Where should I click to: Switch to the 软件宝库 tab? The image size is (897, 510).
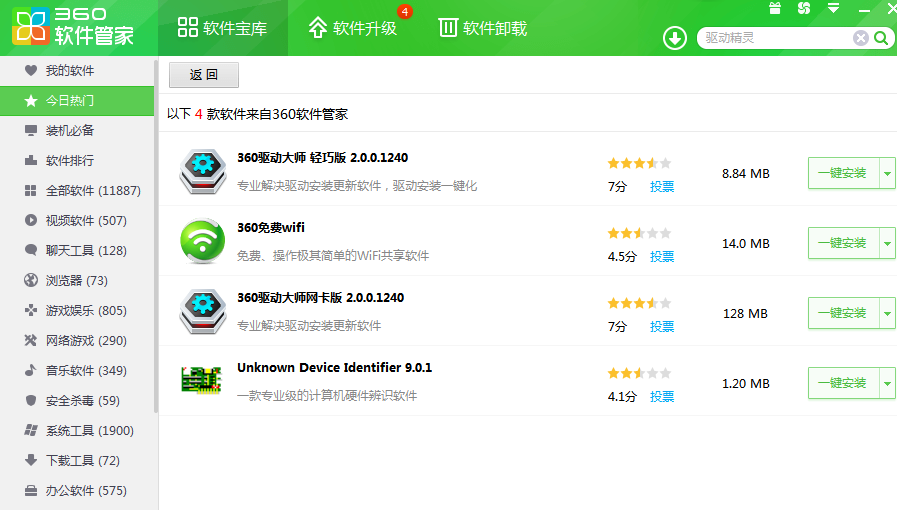[x=223, y=28]
